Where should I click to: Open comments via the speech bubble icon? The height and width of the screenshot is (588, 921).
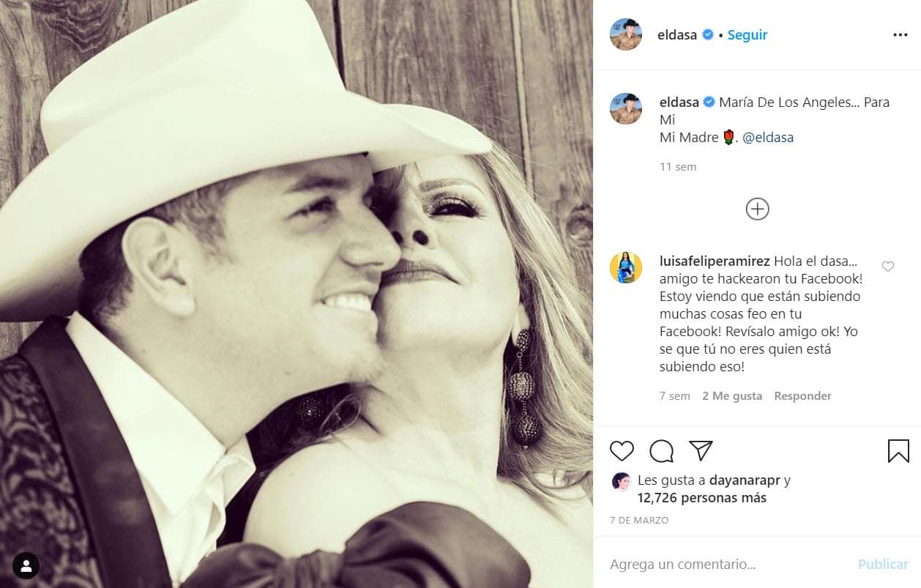[661, 451]
